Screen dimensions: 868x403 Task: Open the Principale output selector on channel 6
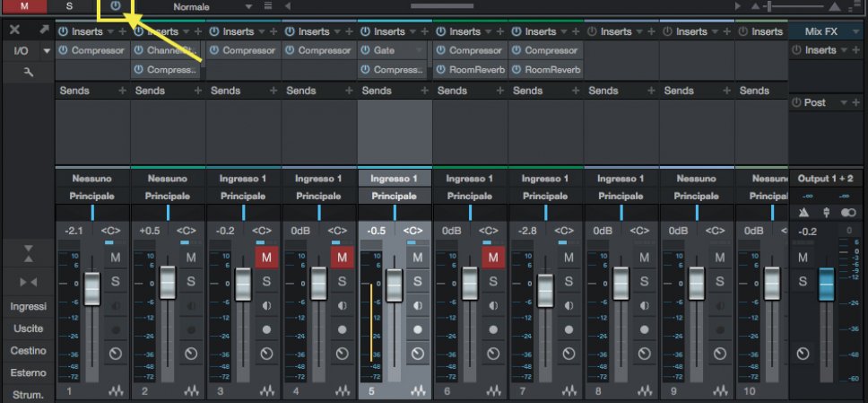pos(470,197)
